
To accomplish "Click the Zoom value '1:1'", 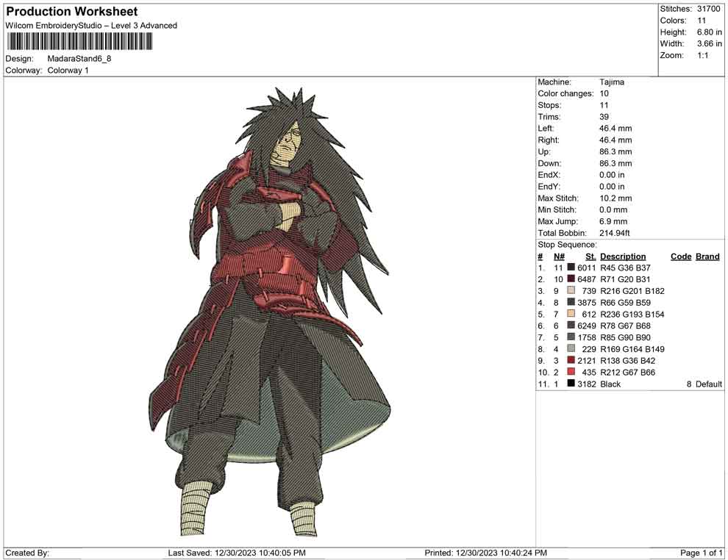I will click(x=703, y=55).
